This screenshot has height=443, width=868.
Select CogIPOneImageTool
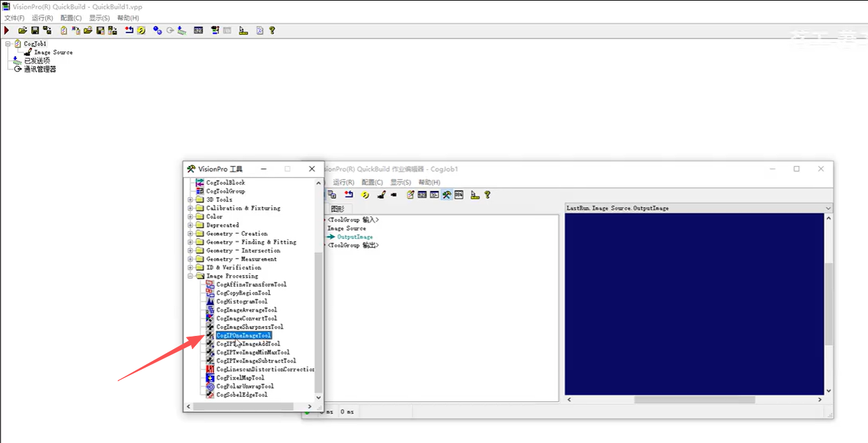coord(244,336)
